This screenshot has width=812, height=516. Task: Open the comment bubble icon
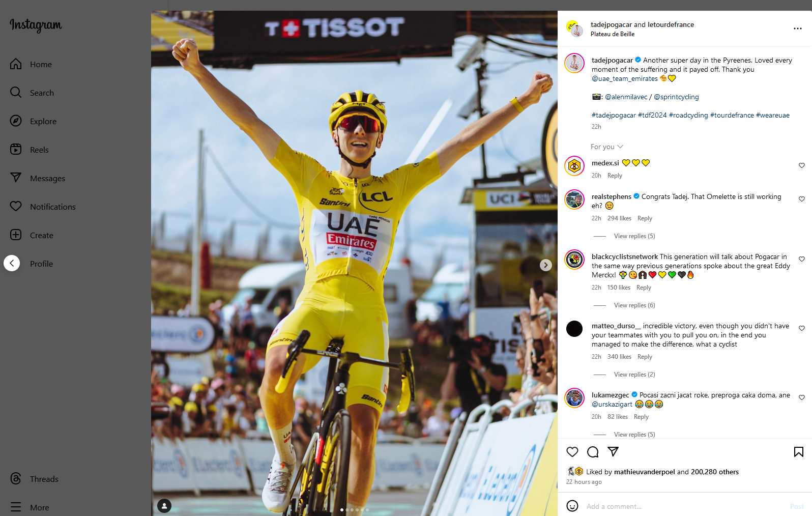point(593,452)
